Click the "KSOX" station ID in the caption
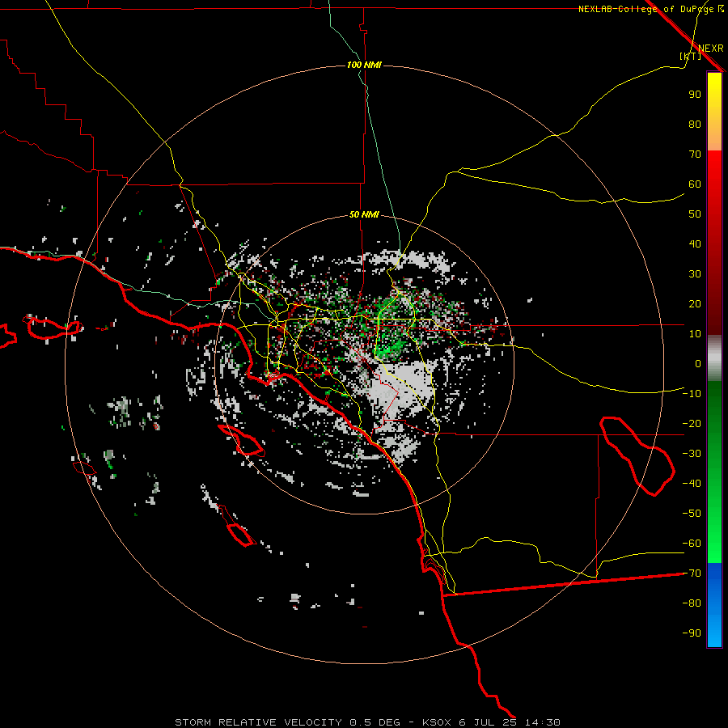 pos(437,722)
